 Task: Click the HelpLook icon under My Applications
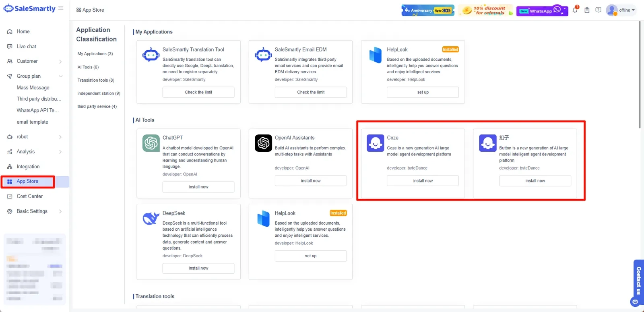pyautogui.click(x=376, y=55)
